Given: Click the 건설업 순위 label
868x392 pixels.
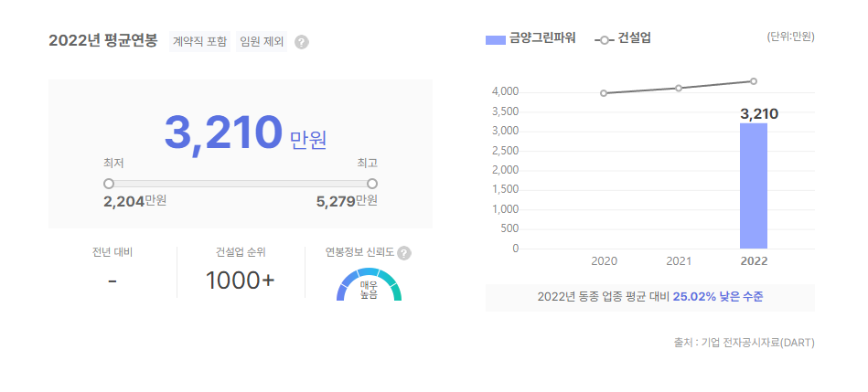Looking at the screenshot, I should coord(241,253).
